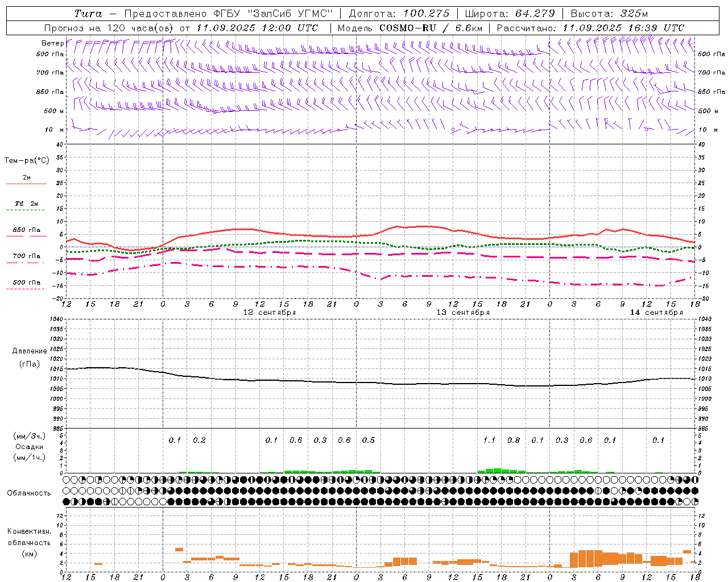Click the "Давление" pressure panel label
The width and height of the screenshot is (728, 582).
30,351
